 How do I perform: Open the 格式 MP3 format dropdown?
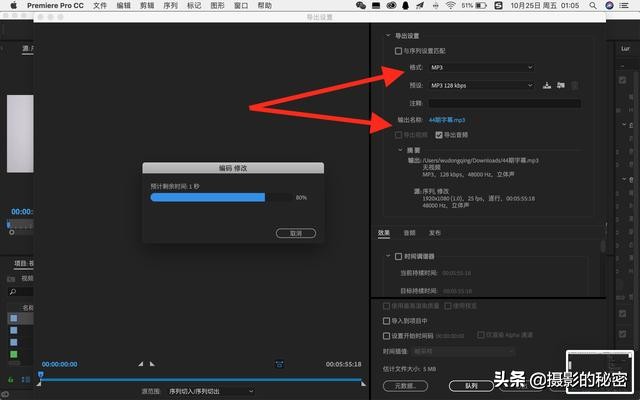pos(482,67)
